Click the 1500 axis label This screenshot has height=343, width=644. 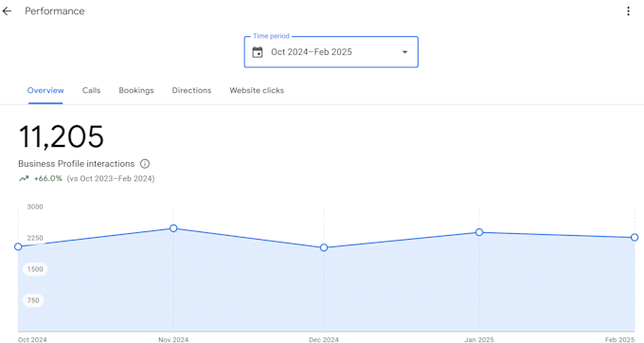pos(35,269)
